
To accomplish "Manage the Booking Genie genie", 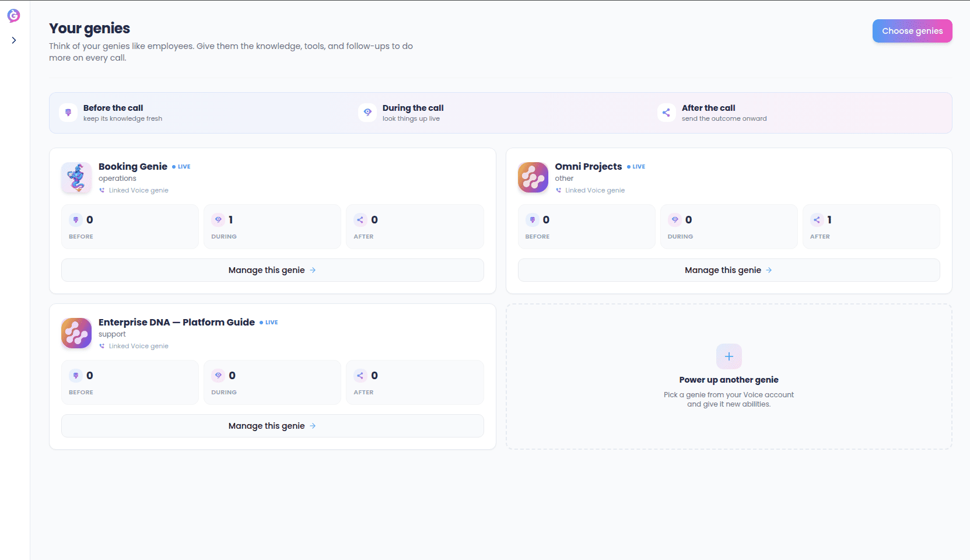I will click(272, 270).
